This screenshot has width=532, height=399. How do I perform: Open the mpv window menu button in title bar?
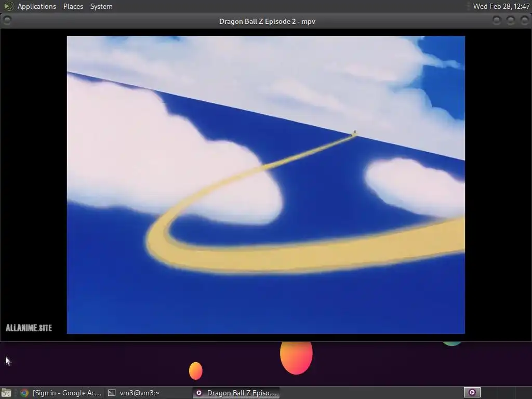(x=7, y=21)
